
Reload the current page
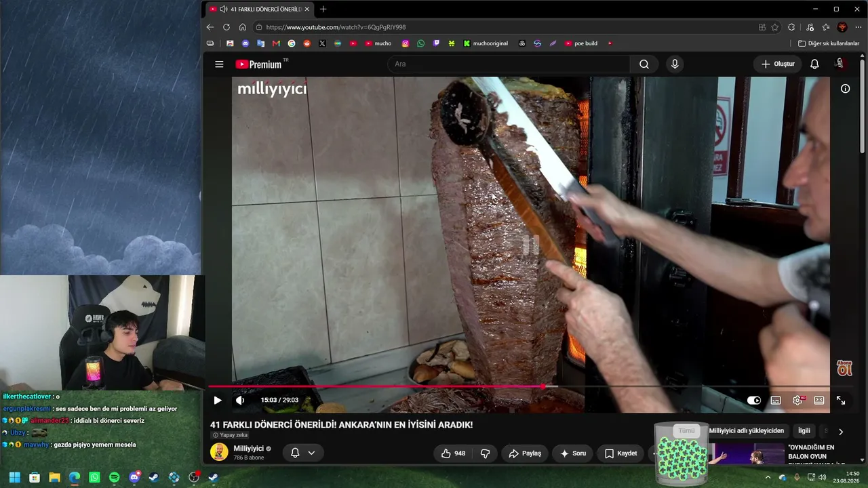tap(226, 27)
